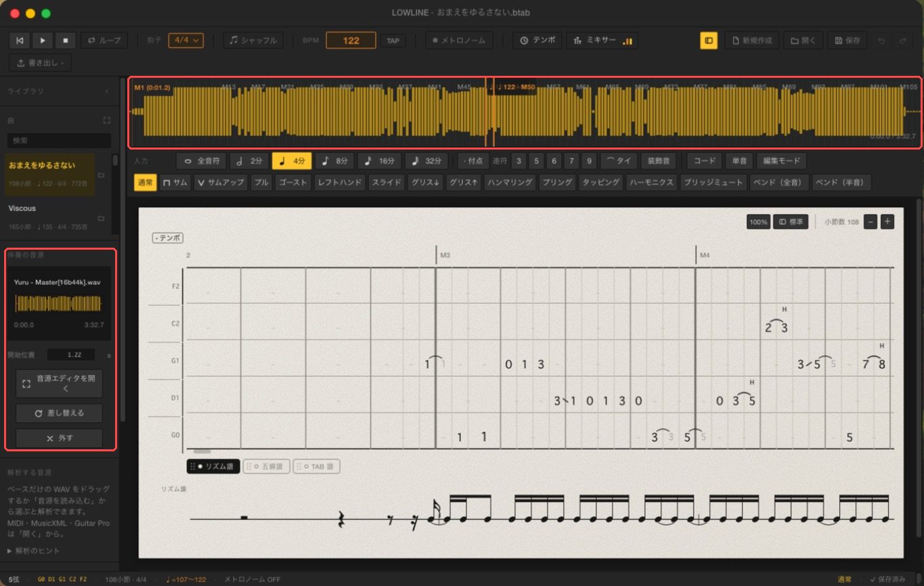Expand the 書き出し export dropdown
This screenshot has height=586, width=924.
coord(41,63)
